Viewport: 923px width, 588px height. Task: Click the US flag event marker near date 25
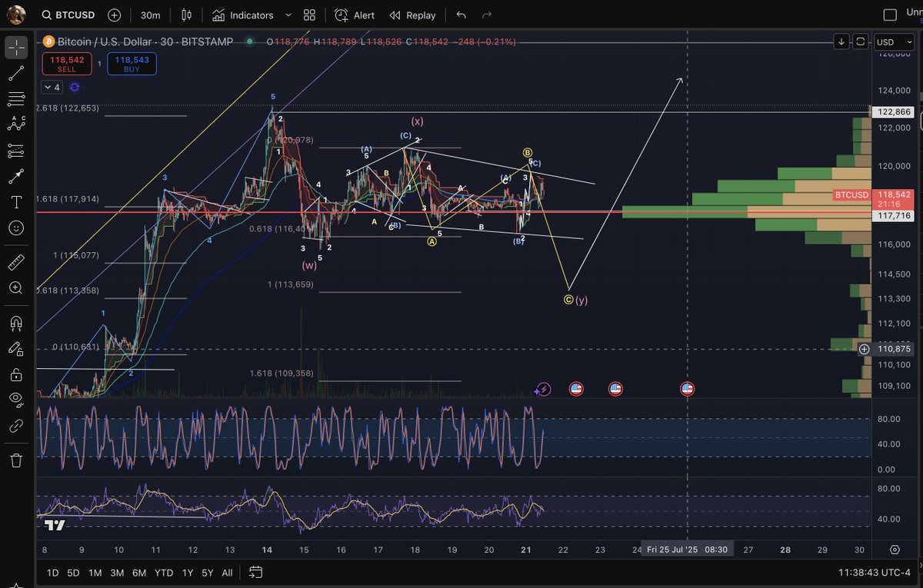pos(688,389)
